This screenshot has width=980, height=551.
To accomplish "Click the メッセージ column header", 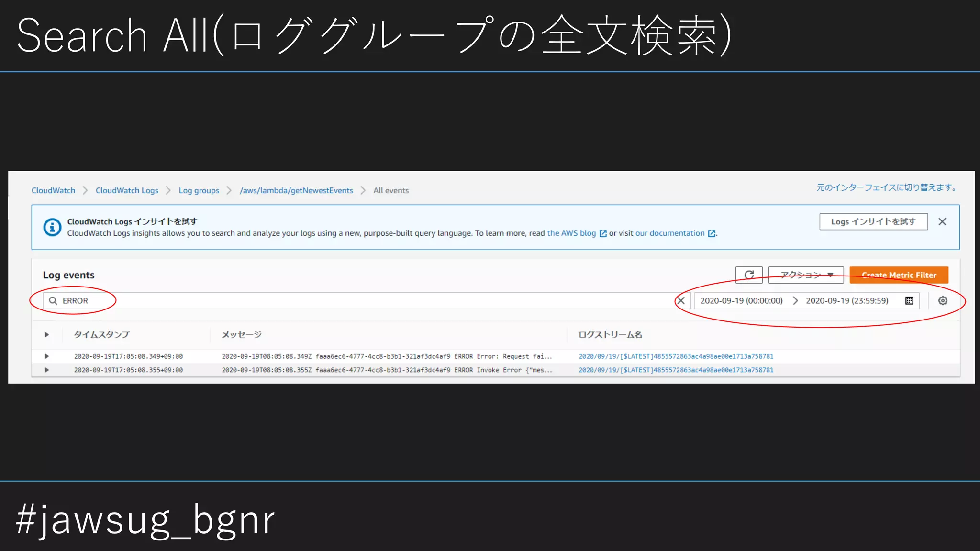I will click(x=242, y=335).
